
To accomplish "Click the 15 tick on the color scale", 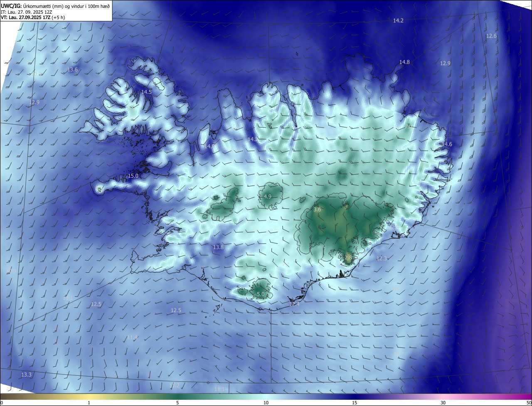I will click(355, 403).
